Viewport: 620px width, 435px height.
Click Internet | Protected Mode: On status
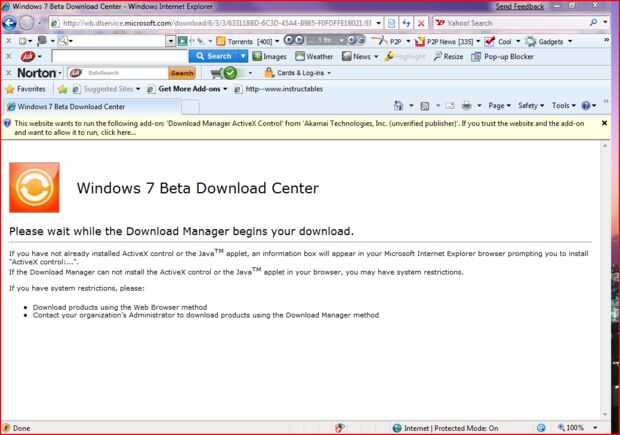coord(446,428)
